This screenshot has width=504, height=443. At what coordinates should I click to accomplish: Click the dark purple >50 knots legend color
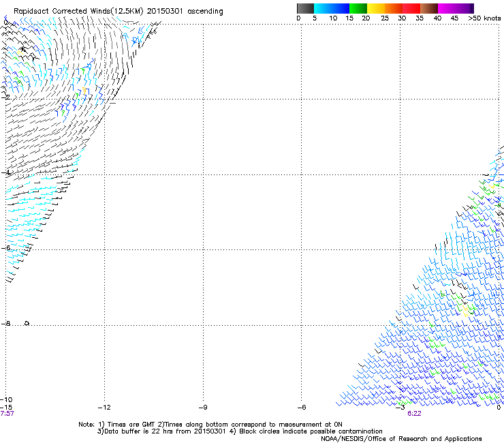(x=472, y=8)
